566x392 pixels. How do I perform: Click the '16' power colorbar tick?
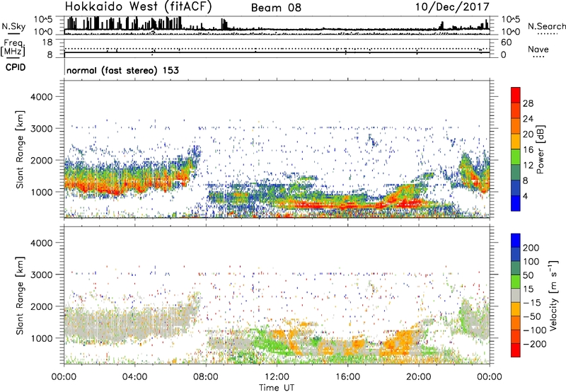(x=528, y=149)
